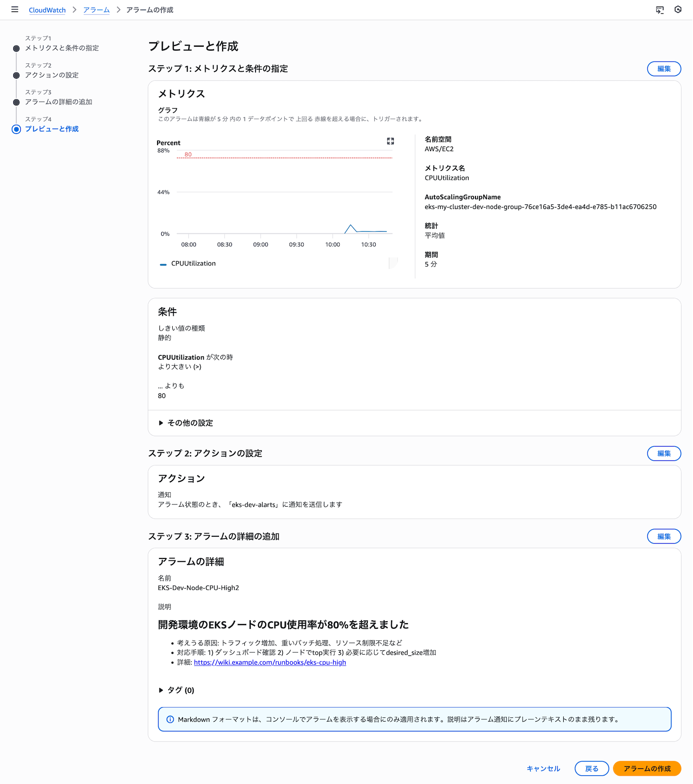Open the CloudWatch breadcrumb link
The image size is (693, 784).
point(47,10)
